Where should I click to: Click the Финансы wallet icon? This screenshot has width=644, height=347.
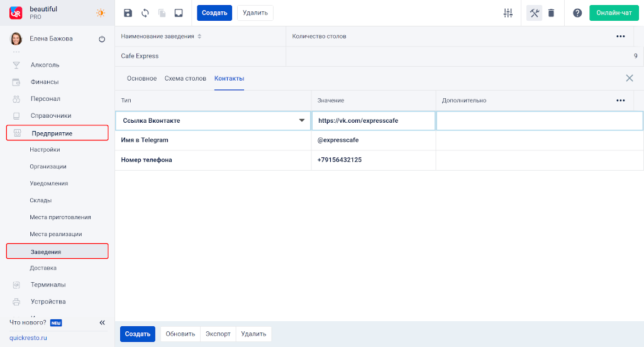[16, 82]
